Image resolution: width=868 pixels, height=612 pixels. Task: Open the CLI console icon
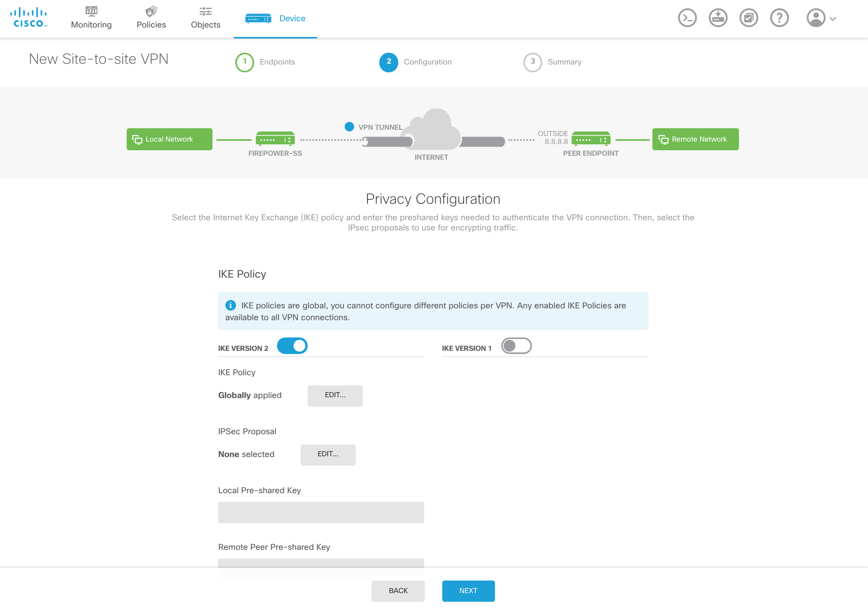tap(687, 18)
